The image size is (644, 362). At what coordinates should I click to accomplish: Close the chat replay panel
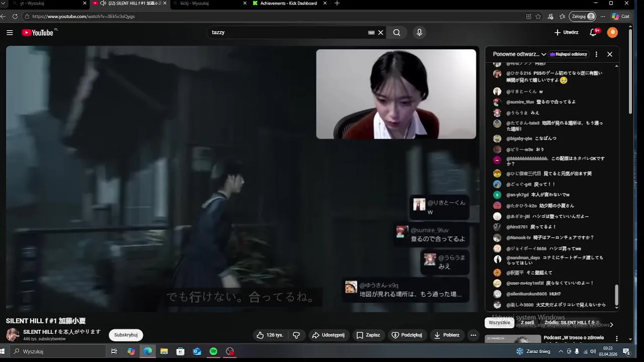[610, 54]
